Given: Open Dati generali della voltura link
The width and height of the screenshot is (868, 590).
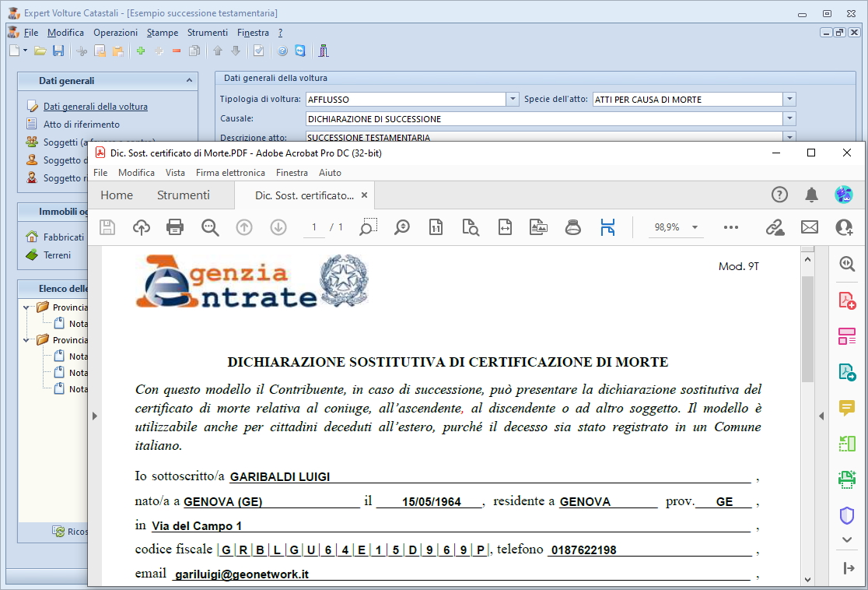Looking at the screenshot, I should [x=95, y=107].
